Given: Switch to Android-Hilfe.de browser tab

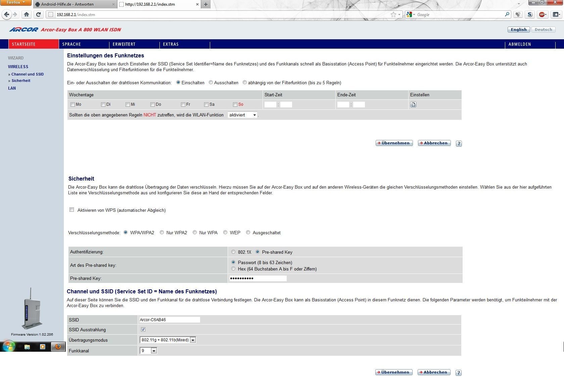Looking at the screenshot, I should pos(74,4).
